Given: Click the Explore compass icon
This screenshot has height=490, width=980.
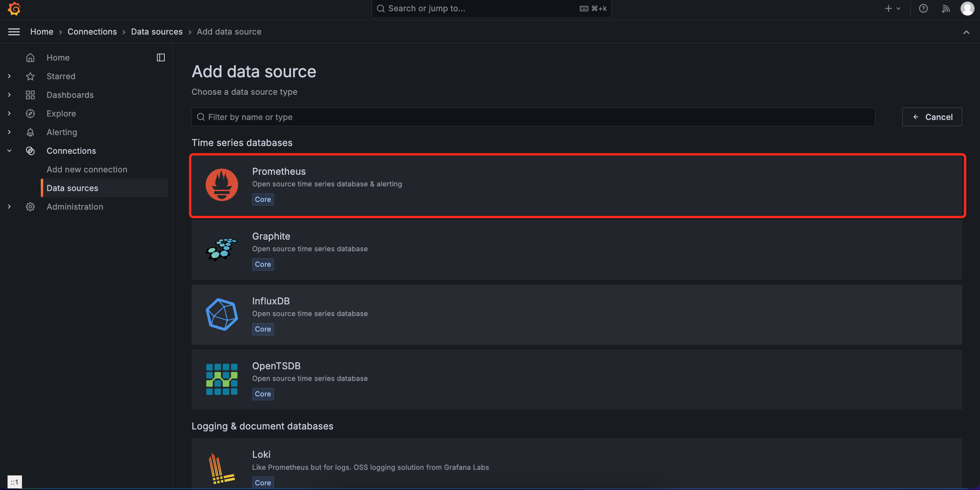Looking at the screenshot, I should click(x=30, y=113).
